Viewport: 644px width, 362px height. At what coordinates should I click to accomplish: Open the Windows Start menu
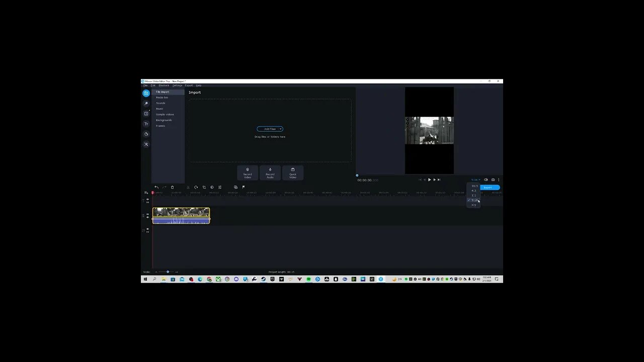click(145, 279)
